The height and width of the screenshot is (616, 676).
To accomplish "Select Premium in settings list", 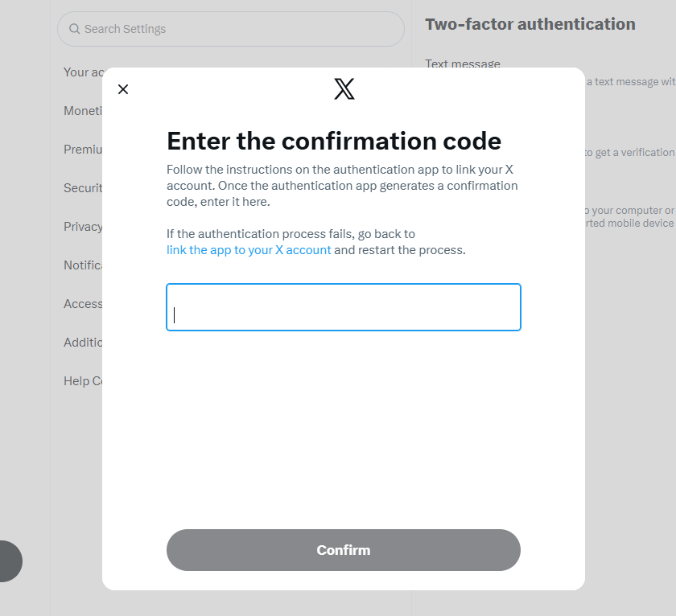I will pyautogui.click(x=83, y=150).
